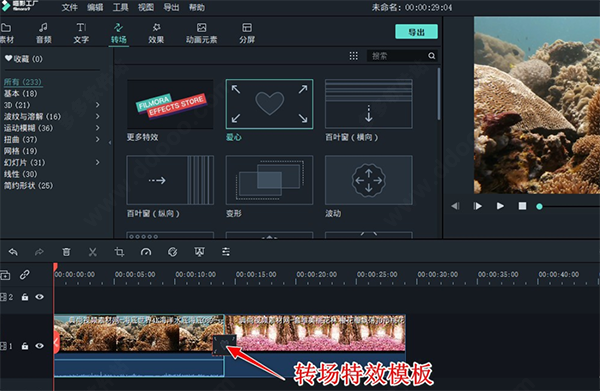Open the 编辑 menu
Image resolution: width=600 pixels, height=391 pixels.
[95, 7]
